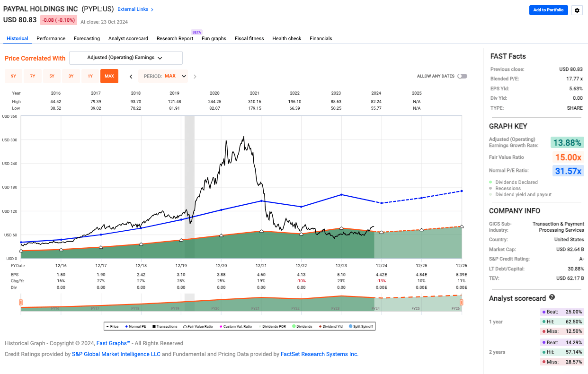Image resolution: width=588 pixels, height=374 pixels.
Task: Select the 1Y time range button
Action: pos(90,76)
